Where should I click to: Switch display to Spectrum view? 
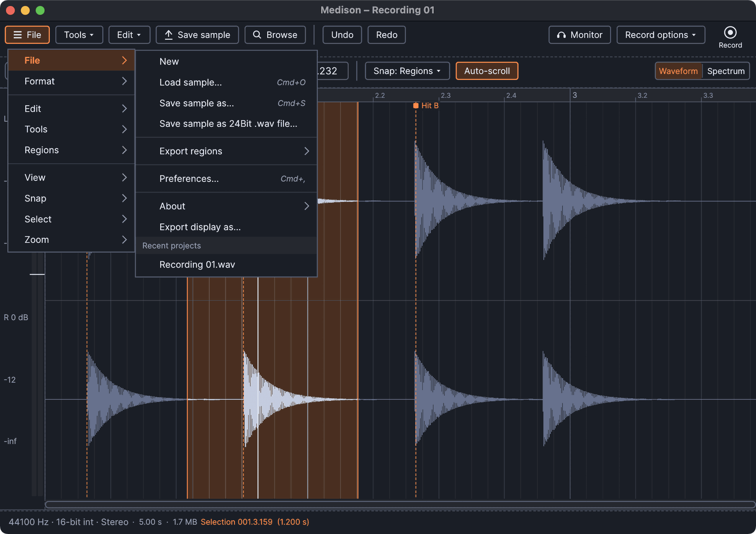pos(726,71)
